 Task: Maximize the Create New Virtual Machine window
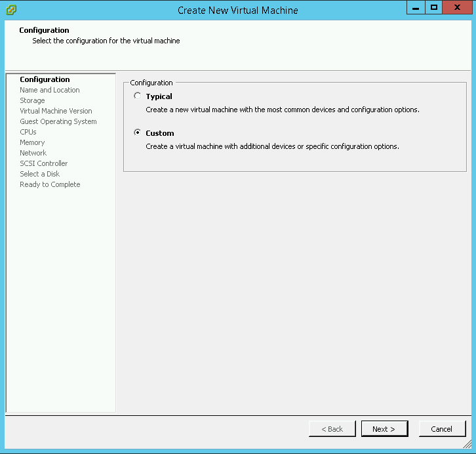click(x=433, y=7)
